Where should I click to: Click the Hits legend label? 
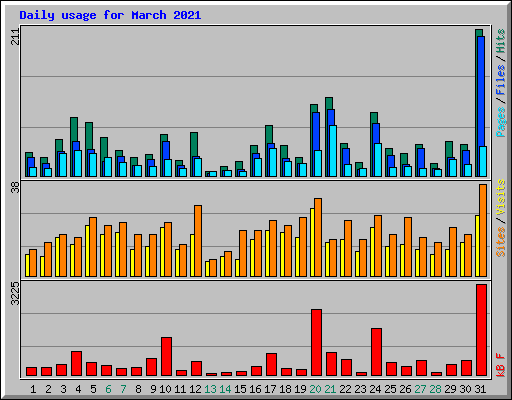(501, 41)
